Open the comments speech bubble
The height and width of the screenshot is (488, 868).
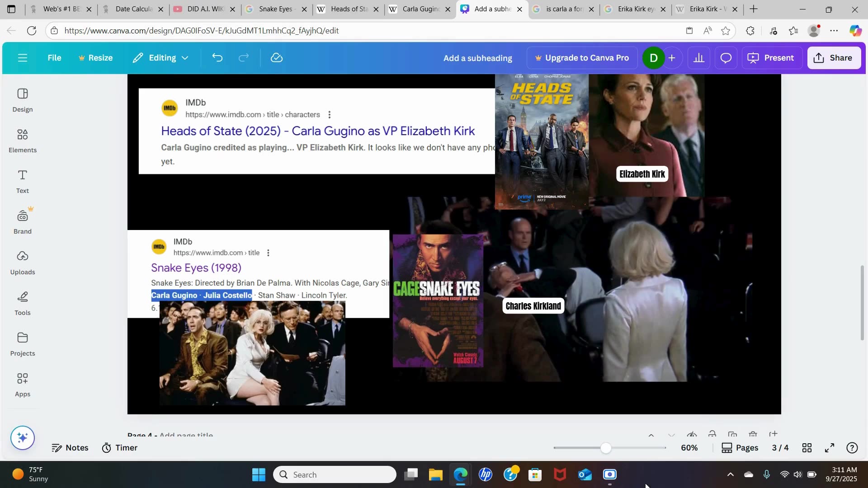click(x=726, y=58)
